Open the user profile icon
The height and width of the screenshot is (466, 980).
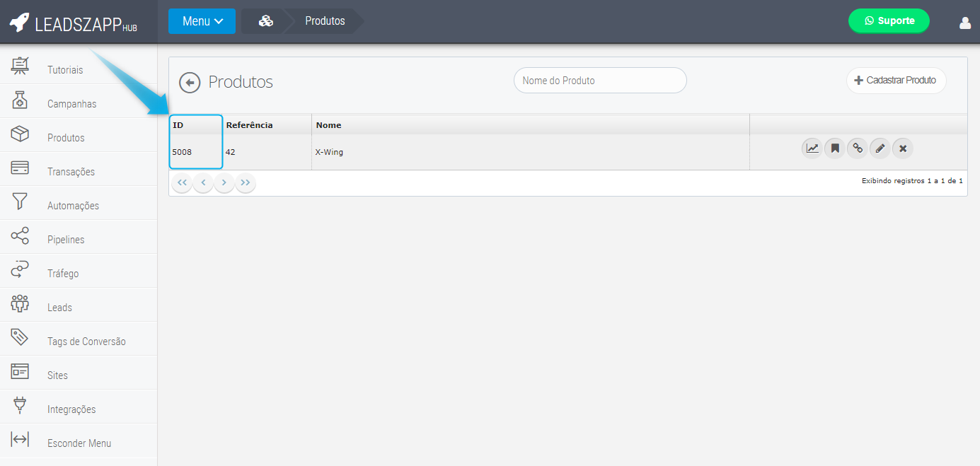click(964, 23)
